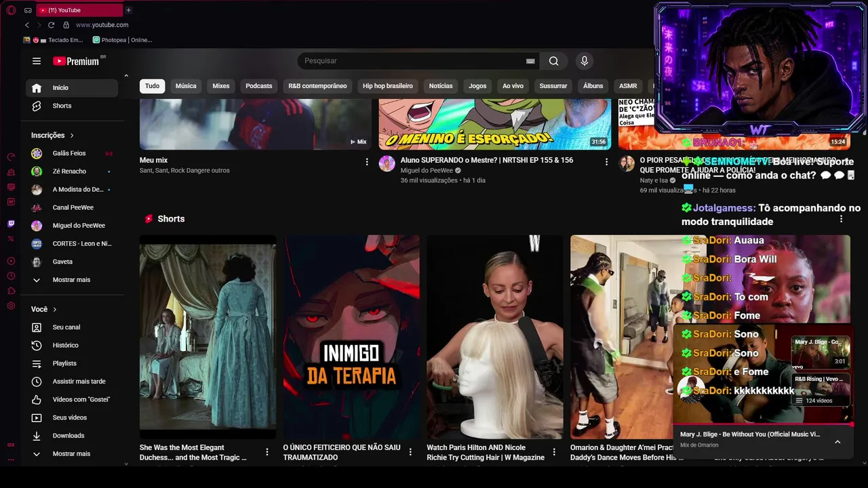This screenshot has width=868, height=488.
Task: Open Opera sidebar settings gear
Action: tap(11, 306)
